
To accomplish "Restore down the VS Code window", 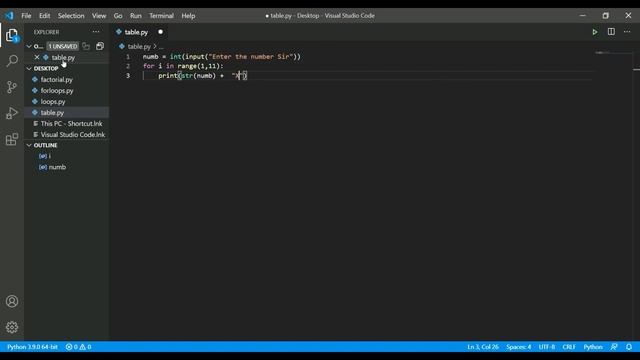I will pos(605,16).
